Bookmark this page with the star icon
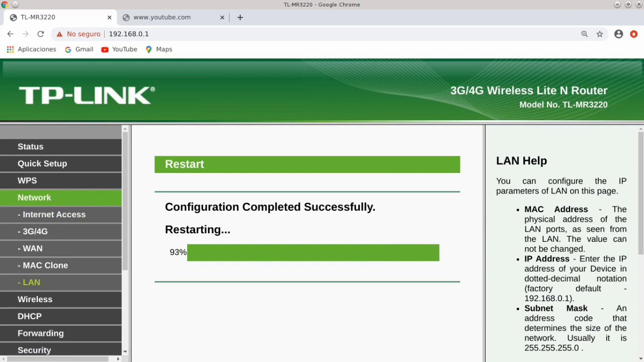This screenshot has width=644, height=362. tap(600, 34)
